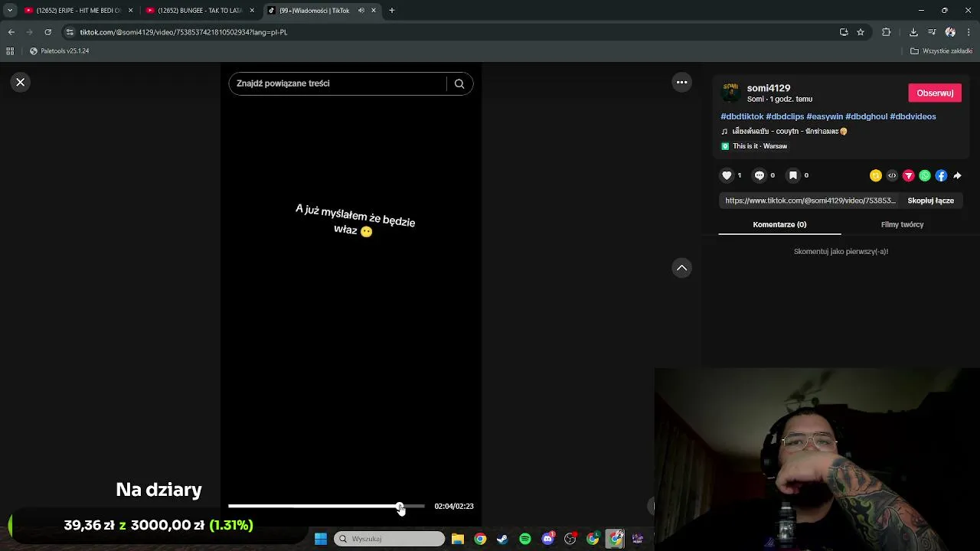The height and width of the screenshot is (551, 980).
Task: Click the yellow repost icon
Action: point(876,175)
